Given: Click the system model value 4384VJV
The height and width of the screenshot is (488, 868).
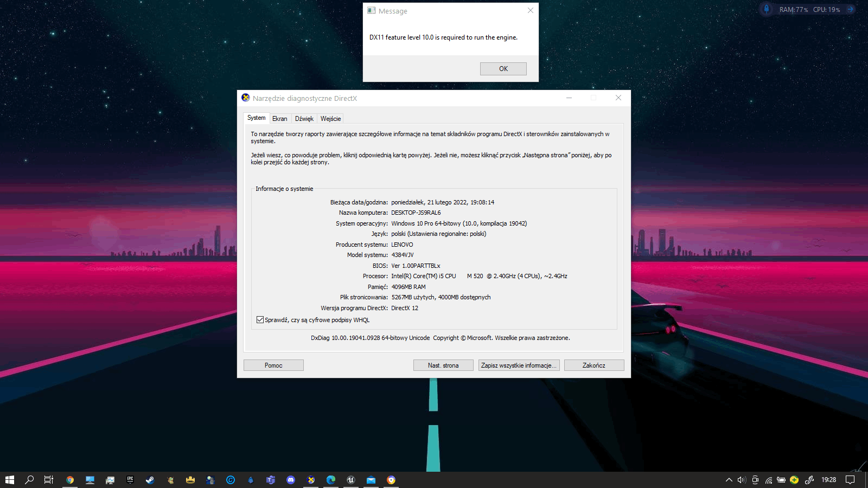Looking at the screenshot, I should click(x=403, y=255).
